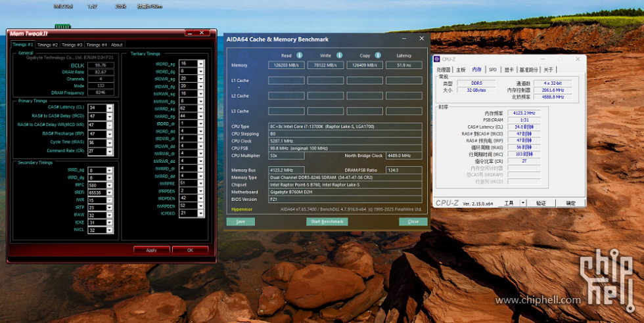Open CPU-Z 处理器 tab

point(444,70)
